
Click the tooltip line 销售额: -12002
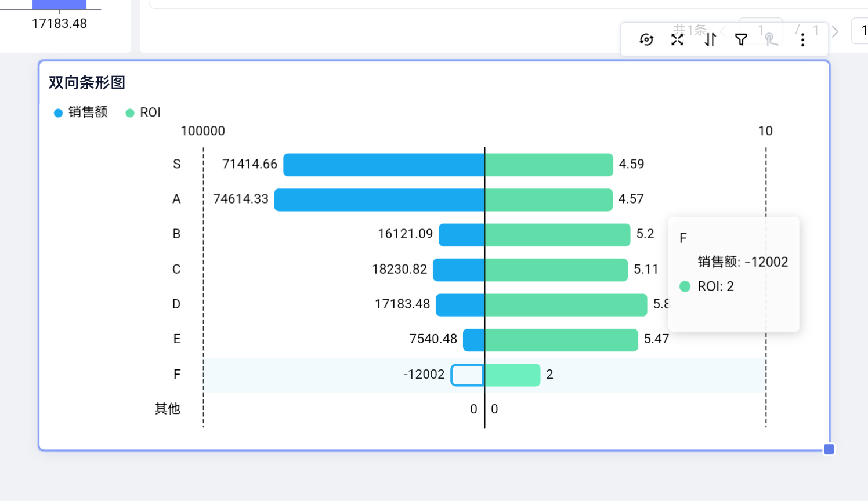pos(743,262)
